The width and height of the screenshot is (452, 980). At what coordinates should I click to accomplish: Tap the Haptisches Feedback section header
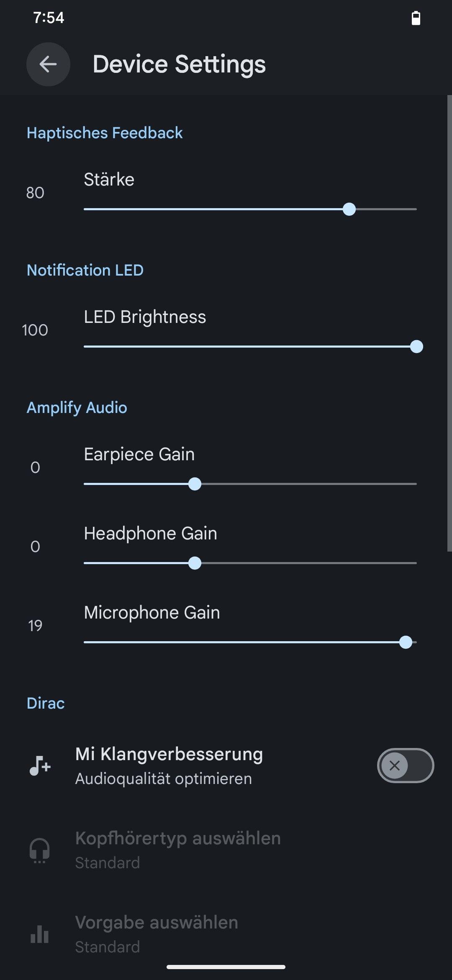click(105, 133)
